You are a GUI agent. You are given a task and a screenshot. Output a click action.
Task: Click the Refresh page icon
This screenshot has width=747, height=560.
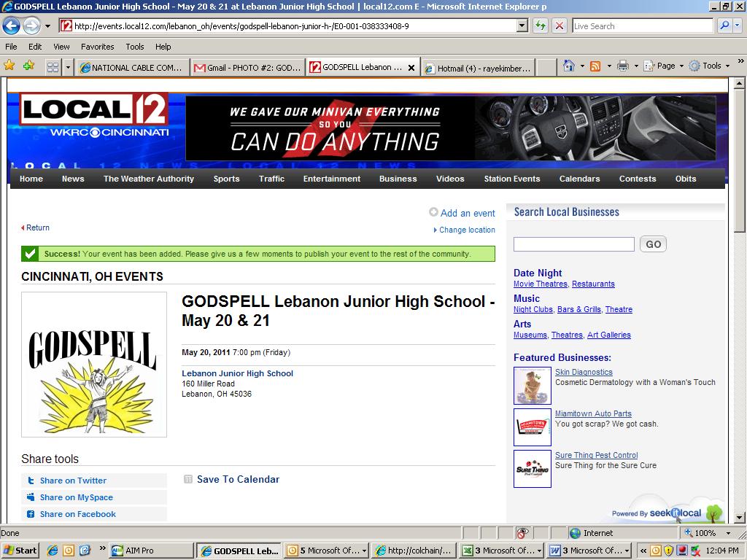click(541, 26)
